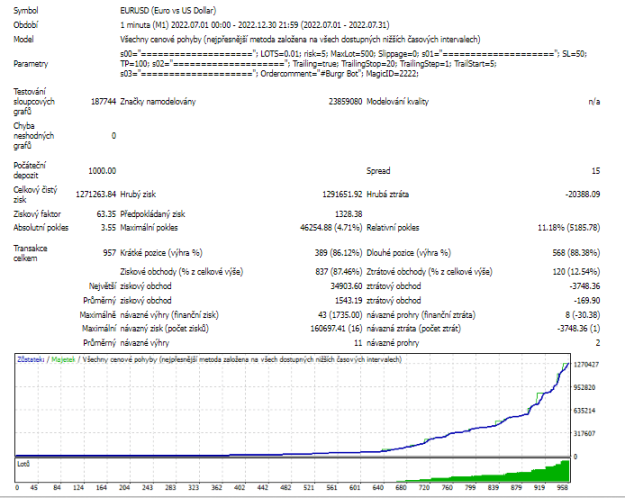Select the Relativní pokles label
625x498 pixels.
tap(393, 228)
